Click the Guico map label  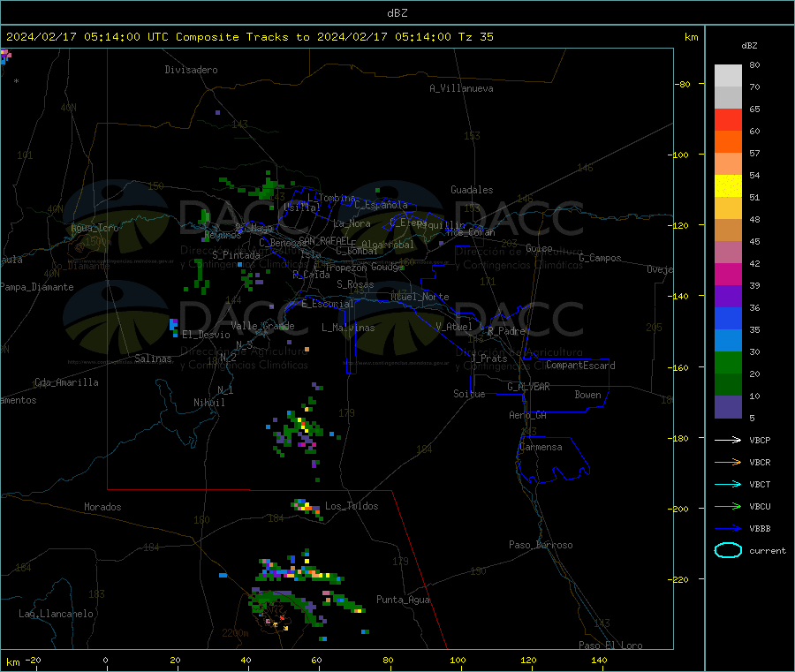coord(539,248)
